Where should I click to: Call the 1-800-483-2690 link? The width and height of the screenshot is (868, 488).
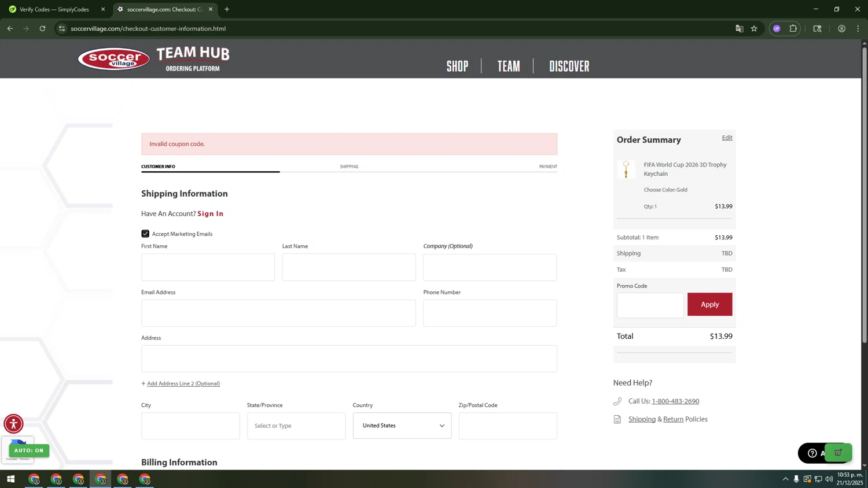click(x=675, y=401)
